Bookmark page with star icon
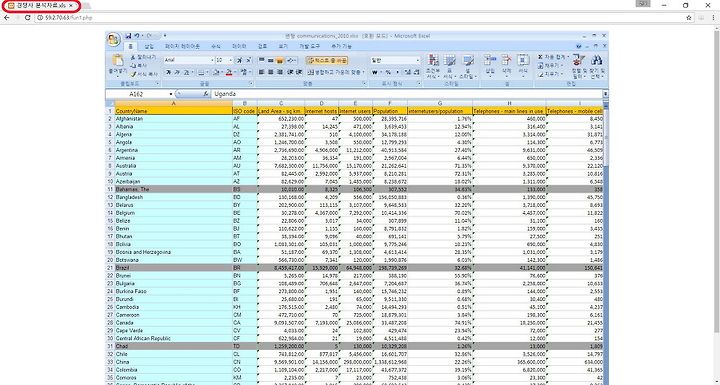 [x=689, y=17]
